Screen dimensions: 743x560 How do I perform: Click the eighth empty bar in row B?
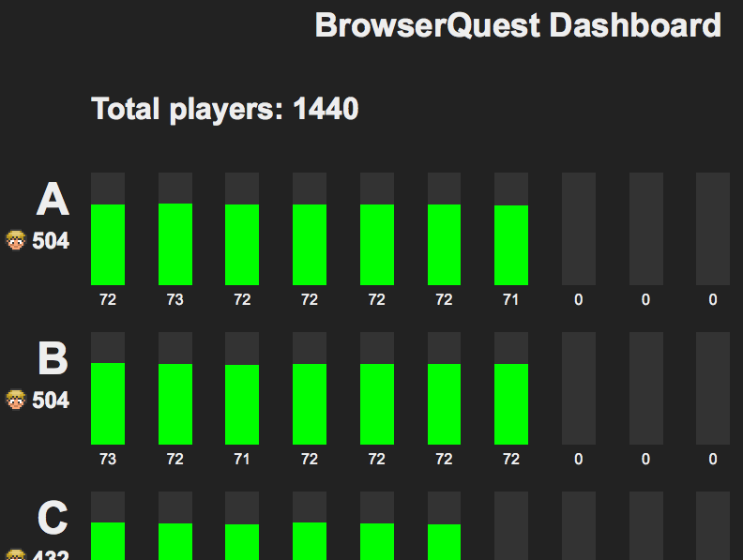[579, 388]
